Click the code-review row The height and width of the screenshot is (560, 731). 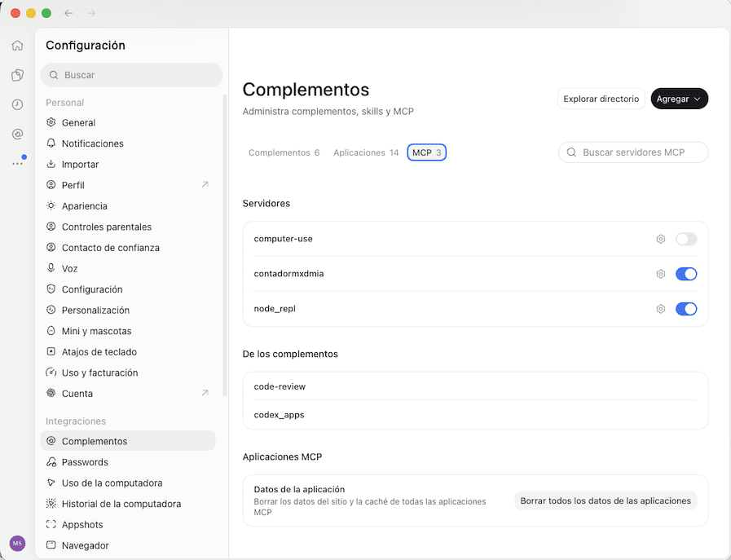coord(475,386)
